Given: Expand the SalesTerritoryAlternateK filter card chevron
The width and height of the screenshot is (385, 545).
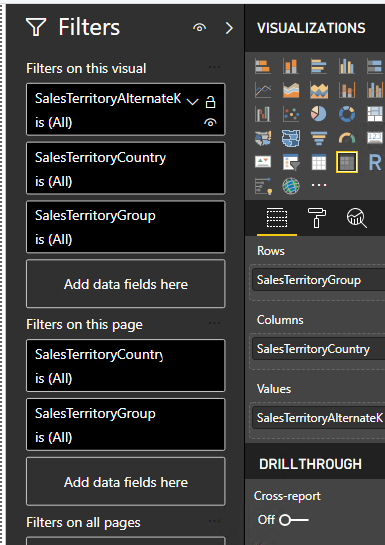Looking at the screenshot, I should (192, 102).
